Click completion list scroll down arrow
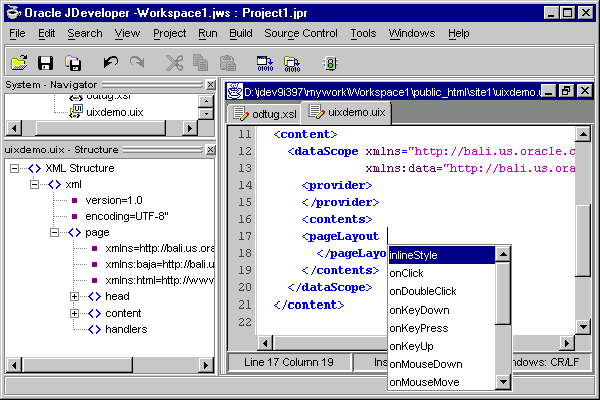 click(503, 382)
